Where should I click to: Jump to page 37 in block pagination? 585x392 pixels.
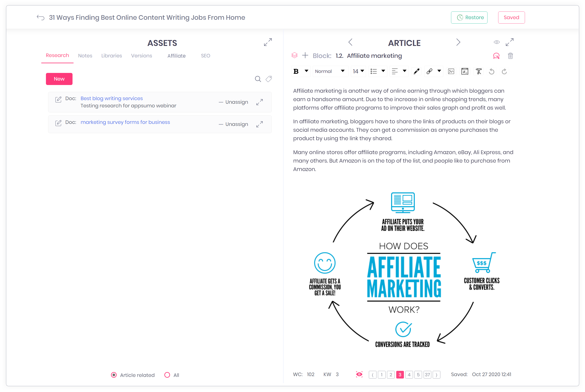[427, 374]
